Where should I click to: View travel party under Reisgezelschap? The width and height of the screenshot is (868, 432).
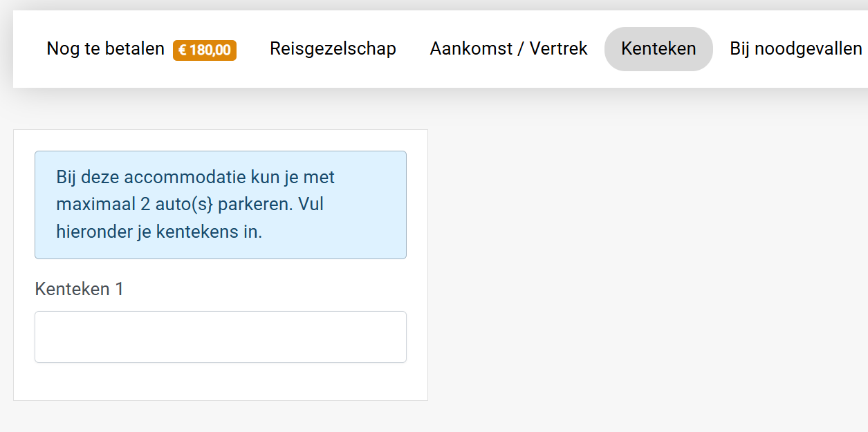click(333, 49)
